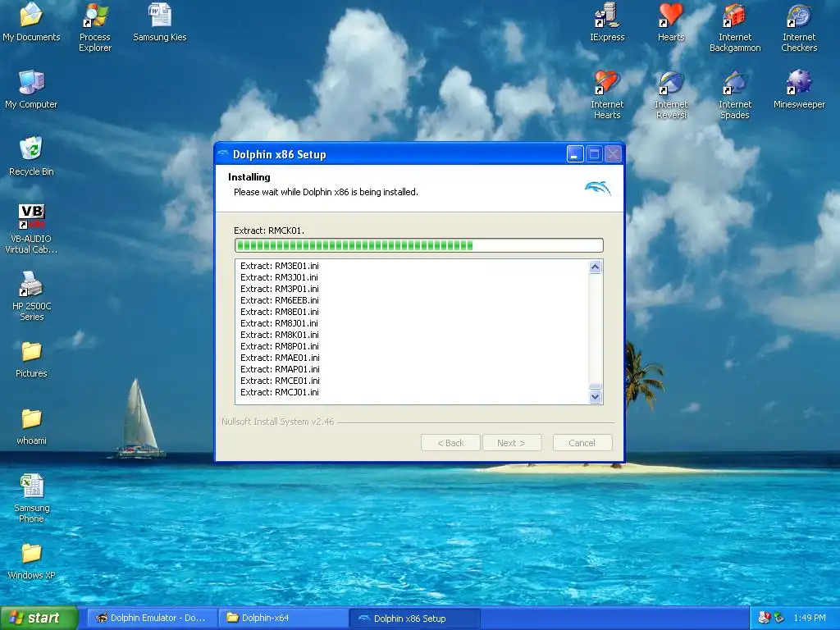The width and height of the screenshot is (840, 630).
Task: Select the My Computer desktop icon
Action: [x=31, y=89]
